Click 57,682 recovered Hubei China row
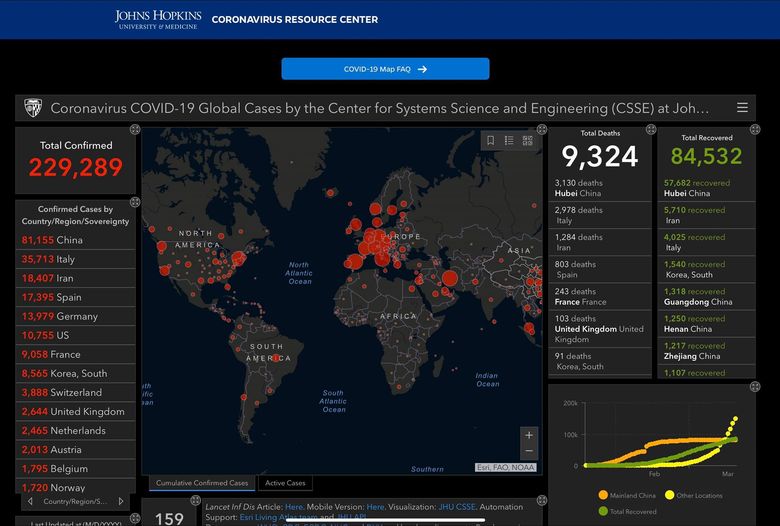 click(706, 188)
